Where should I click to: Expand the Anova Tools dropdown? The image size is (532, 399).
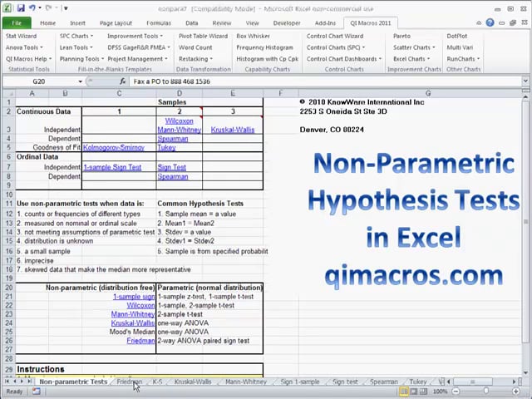point(42,48)
